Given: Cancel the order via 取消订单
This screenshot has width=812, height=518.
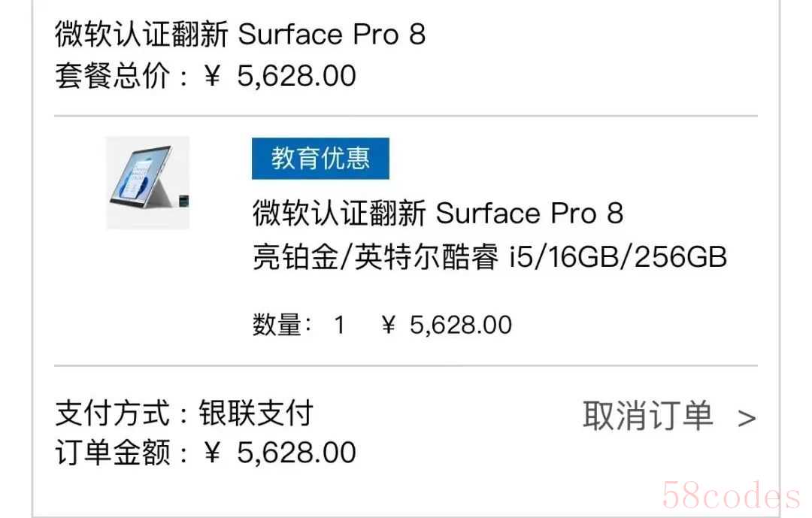Looking at the screenshot, I should [648, 416].
